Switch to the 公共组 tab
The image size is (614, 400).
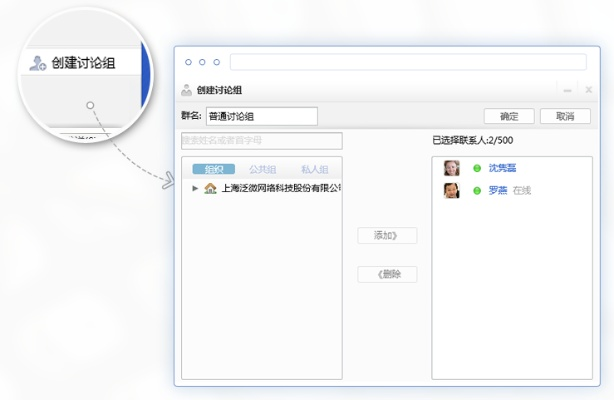[262, 170]
